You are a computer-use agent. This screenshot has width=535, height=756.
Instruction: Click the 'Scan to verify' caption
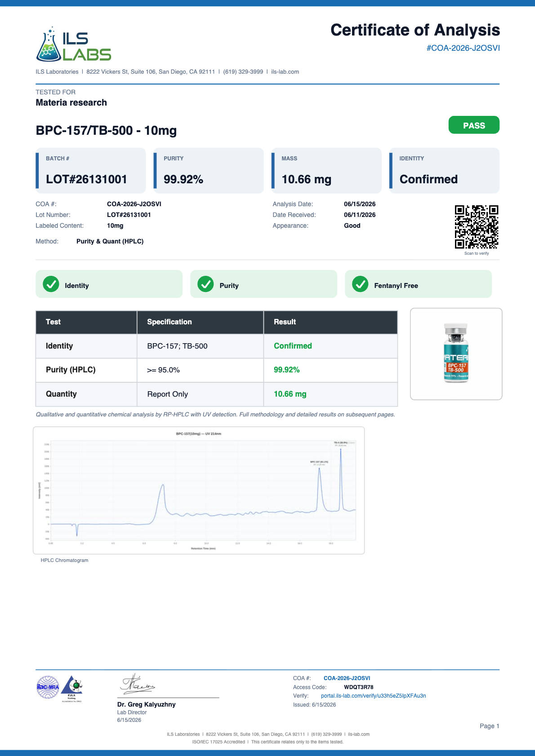tap(477, 253)
